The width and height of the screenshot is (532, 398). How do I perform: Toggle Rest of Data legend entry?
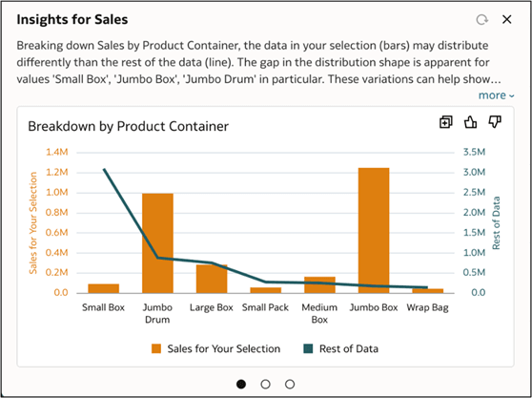coord(340,348)
